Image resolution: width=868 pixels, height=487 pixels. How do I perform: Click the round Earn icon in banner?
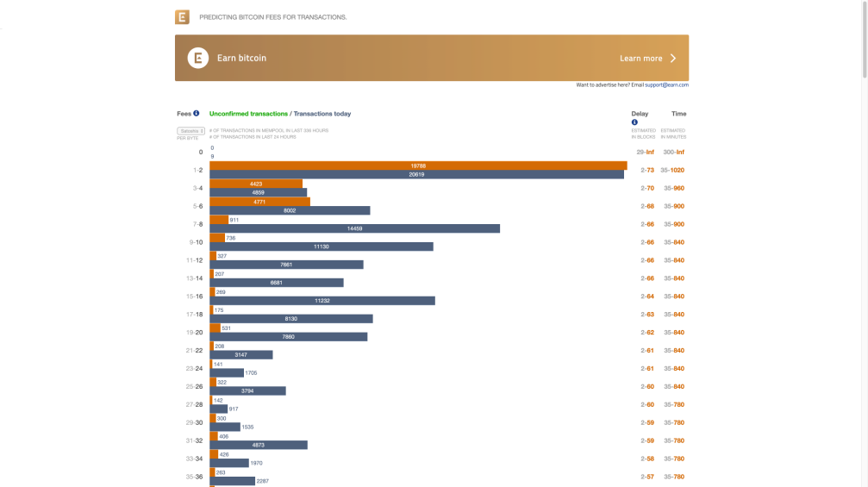(x=198, y=58)
